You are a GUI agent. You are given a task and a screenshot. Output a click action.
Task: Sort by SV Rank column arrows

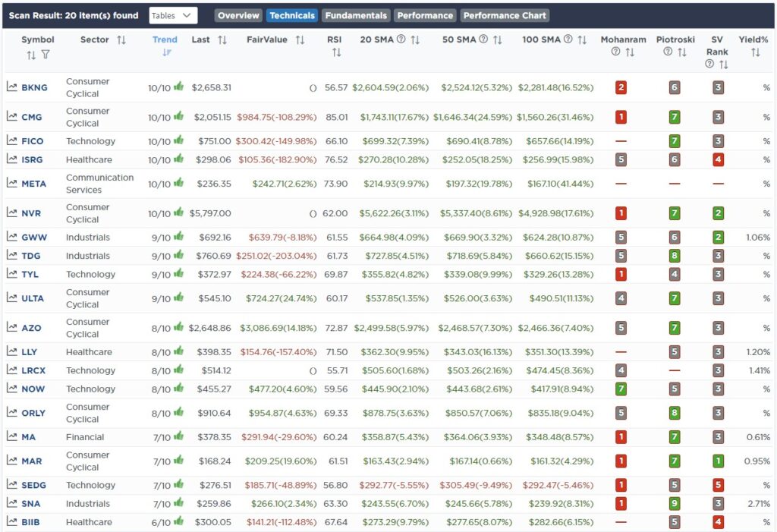[723, 65]
